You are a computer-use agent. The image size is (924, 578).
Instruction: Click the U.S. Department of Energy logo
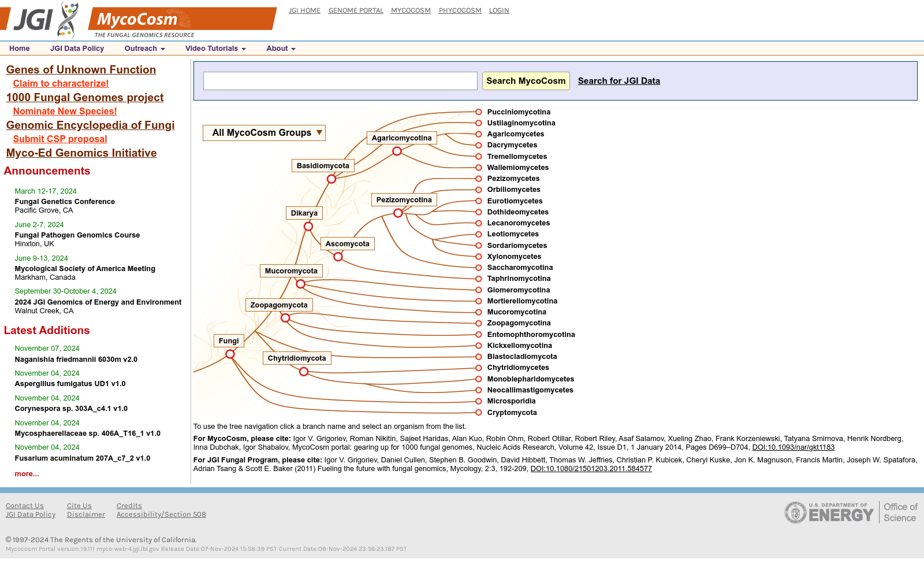point(851,513)
